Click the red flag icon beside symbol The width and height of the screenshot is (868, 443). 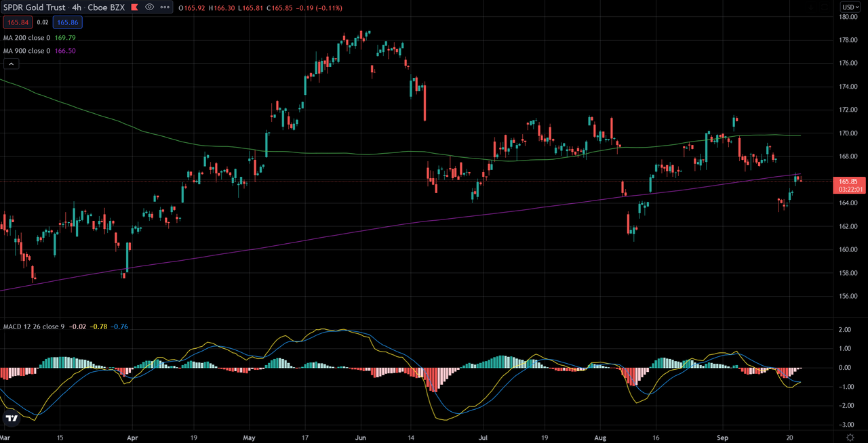point(134,7)
